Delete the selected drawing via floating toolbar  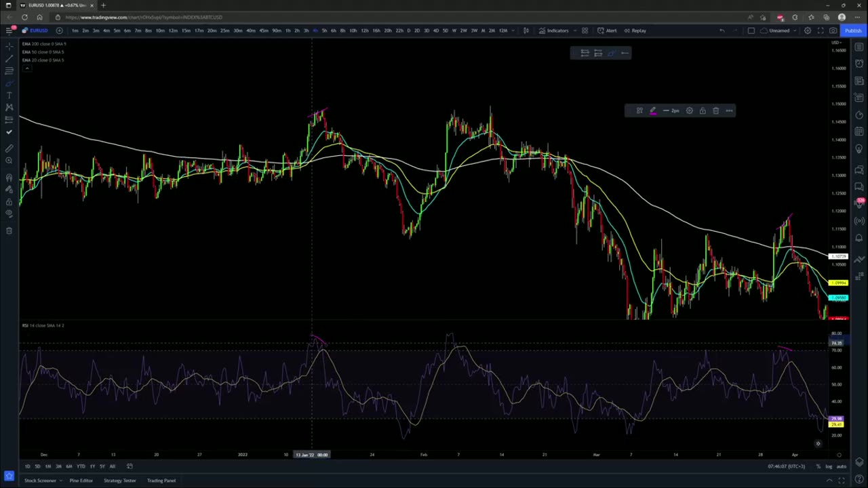point(715,110)
